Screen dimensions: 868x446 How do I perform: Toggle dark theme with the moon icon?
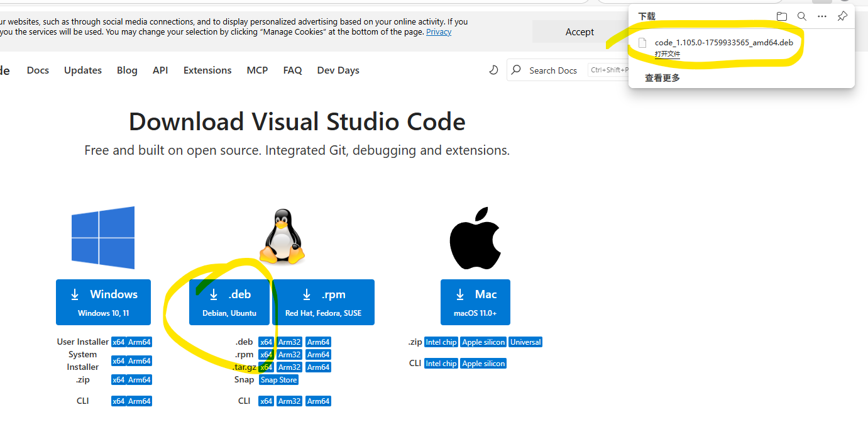493,70
